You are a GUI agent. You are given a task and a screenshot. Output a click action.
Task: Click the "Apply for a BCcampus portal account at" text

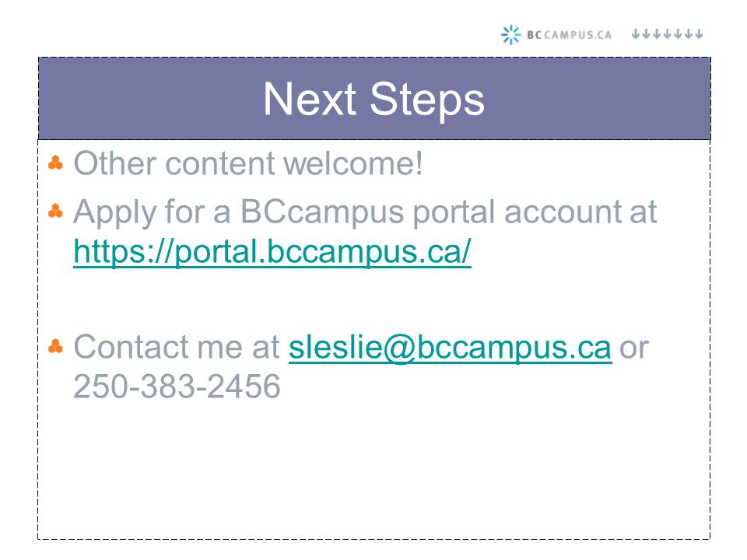pos(365,212)
